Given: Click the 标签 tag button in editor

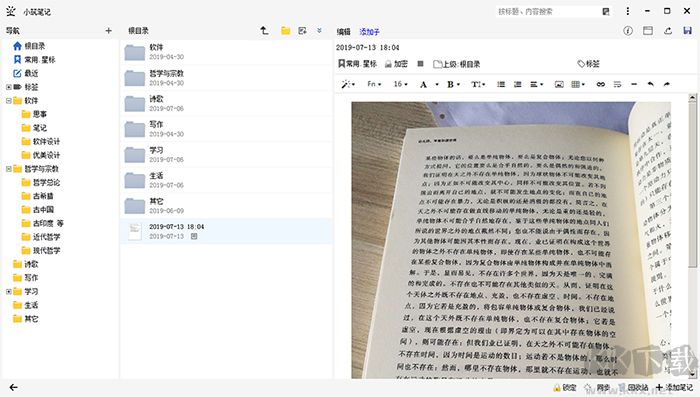Looking at the screenshot, I should point(588,64).
